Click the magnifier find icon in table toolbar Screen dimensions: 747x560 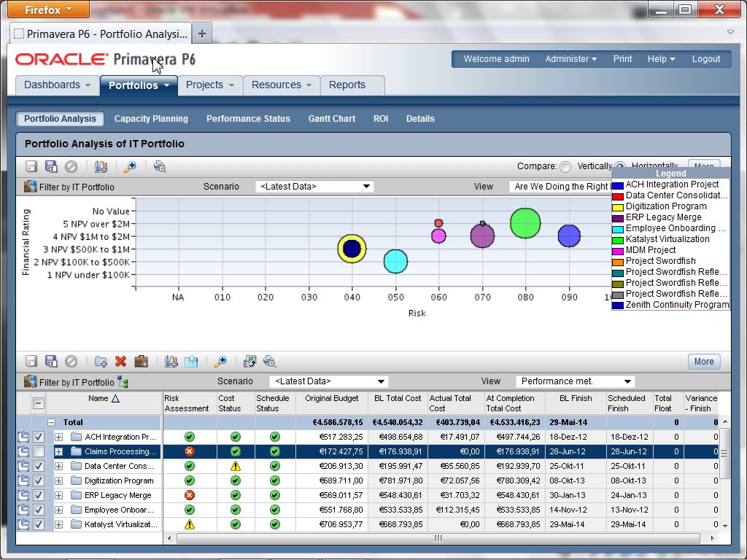pyautogui.click(x=220, y=362)
